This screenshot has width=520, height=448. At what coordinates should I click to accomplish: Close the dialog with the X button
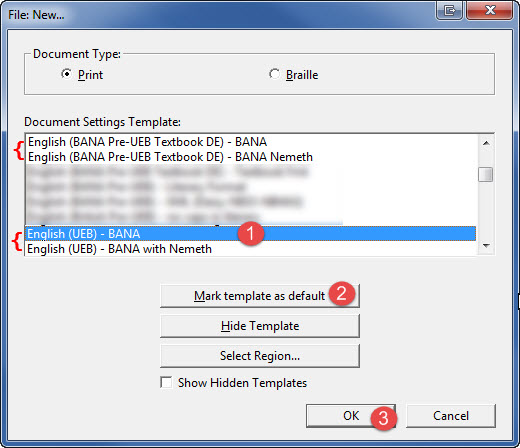click(x=490, y=10)
